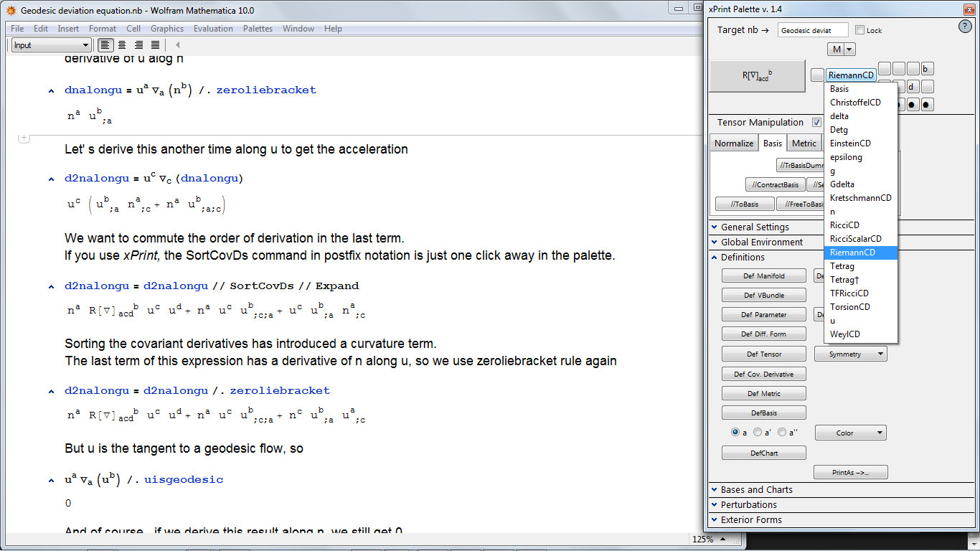Insert the R[∇]acd^b tensor preview button

click(x=758, y=76)
